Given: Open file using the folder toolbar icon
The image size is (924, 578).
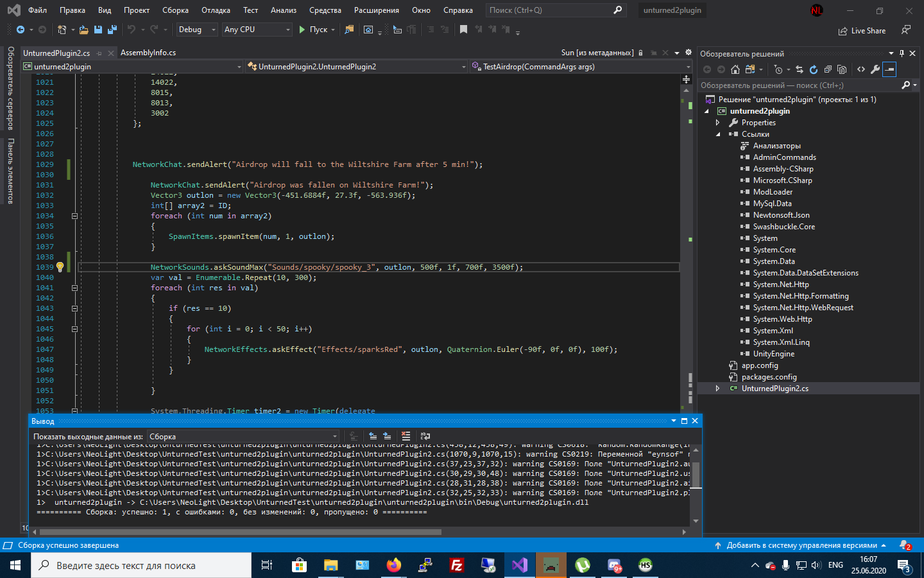Looking at the screenshot, I should (x=83, y=30).
